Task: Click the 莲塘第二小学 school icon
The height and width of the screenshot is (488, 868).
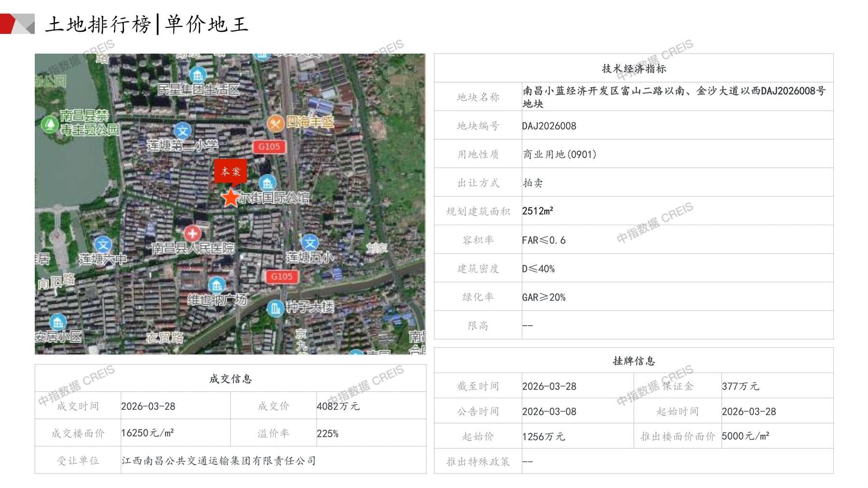Action: 183,131
